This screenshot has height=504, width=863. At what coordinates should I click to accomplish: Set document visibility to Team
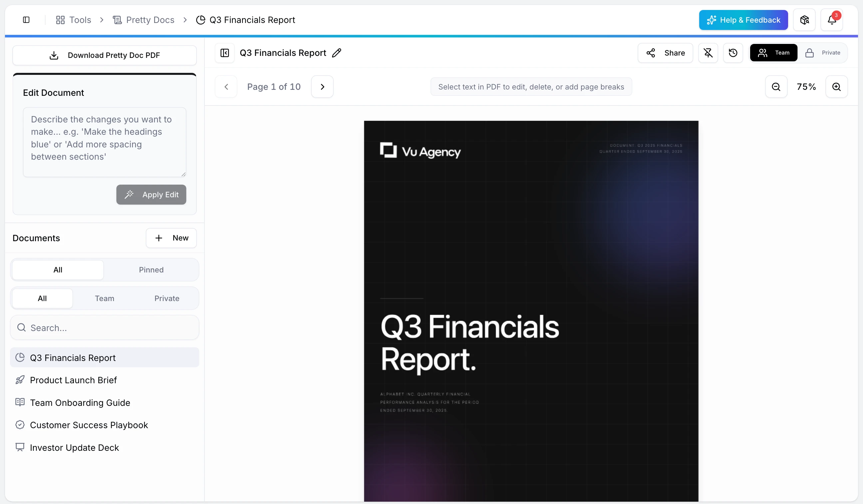tap(773, 53)
